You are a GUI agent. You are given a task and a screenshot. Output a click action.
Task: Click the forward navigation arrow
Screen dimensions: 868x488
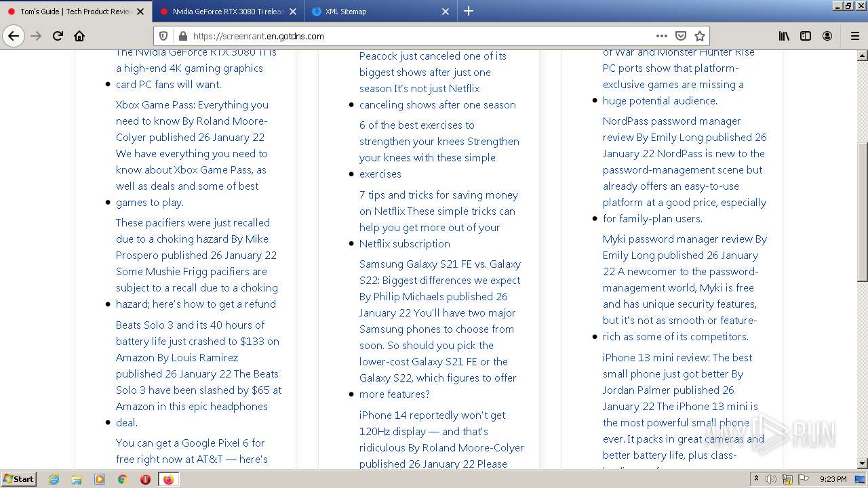point(36,36)
